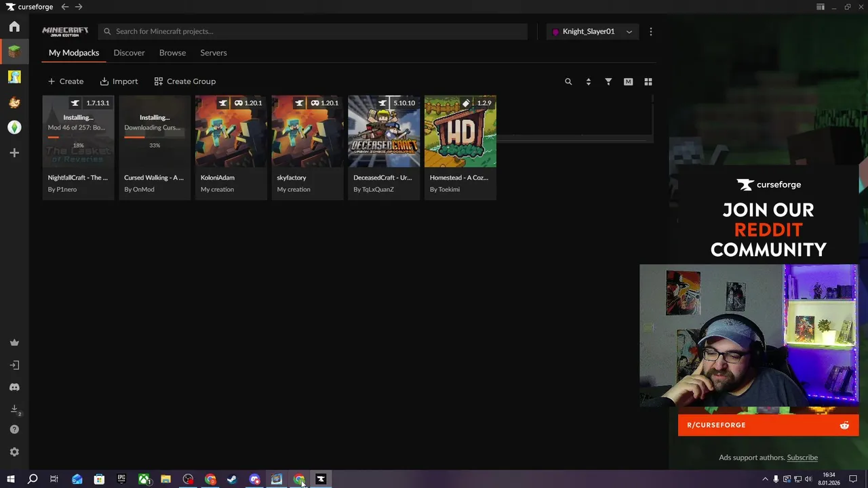This screenshot has width=868, height=488.
Task: Open the r/CurseForge Reddit banner button
Action: (768, 425)
